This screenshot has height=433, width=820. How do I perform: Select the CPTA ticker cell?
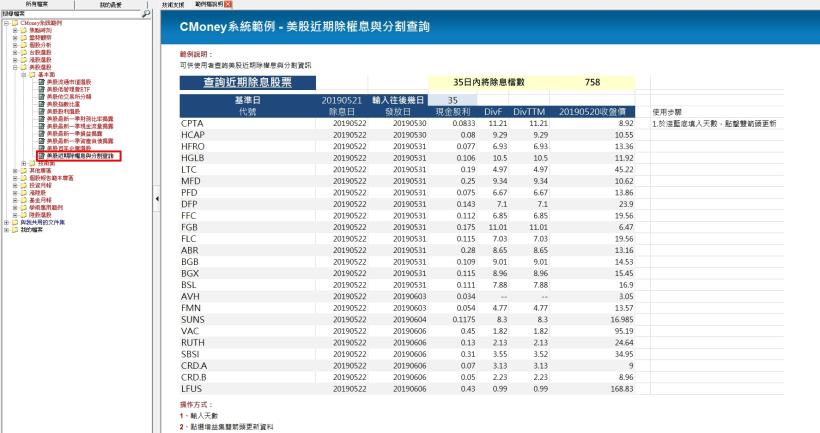(247, 123)
